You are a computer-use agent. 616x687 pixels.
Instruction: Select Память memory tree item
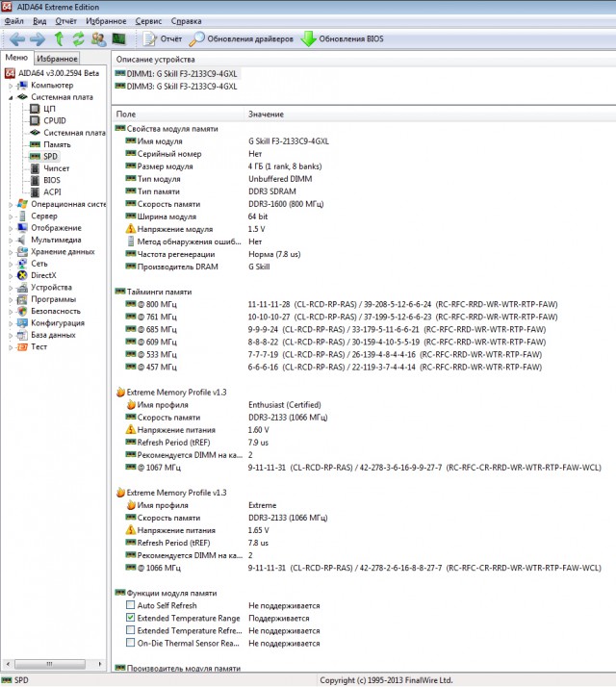(50, 144)
